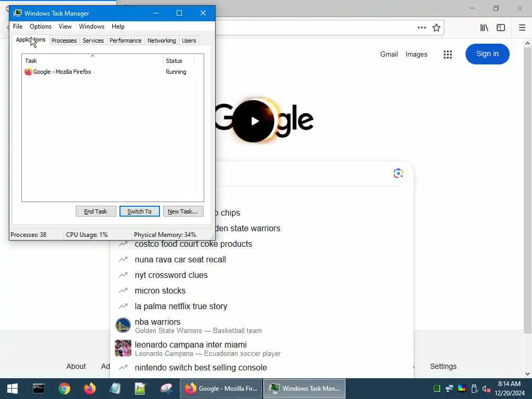
Task: Switch to the Users tab
Action: pyautogui.click(x=189, y=41)
